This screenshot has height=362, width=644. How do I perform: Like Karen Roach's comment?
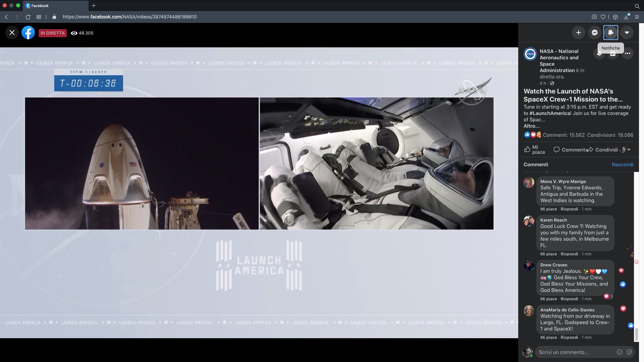[x=548, y=254]
